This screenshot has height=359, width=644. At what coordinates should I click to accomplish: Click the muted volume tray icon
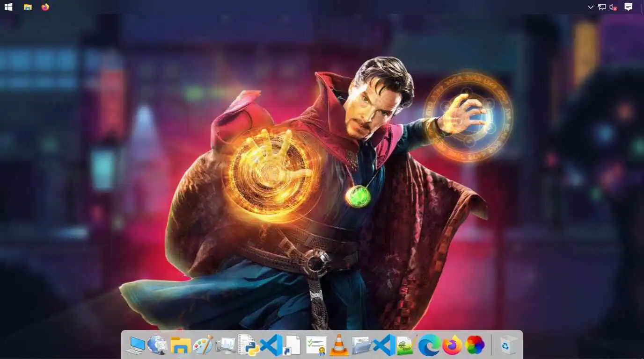pyautogui.click(x=613, y=7)
